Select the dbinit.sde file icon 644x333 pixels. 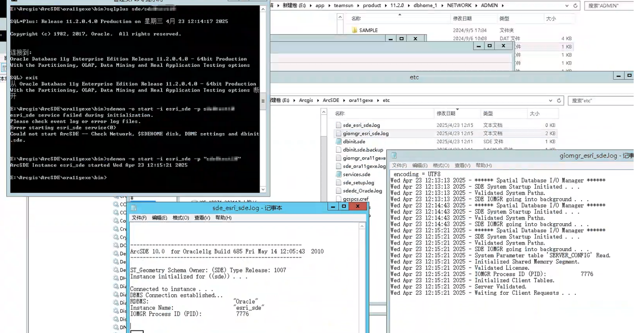click(x=338, y=142)
